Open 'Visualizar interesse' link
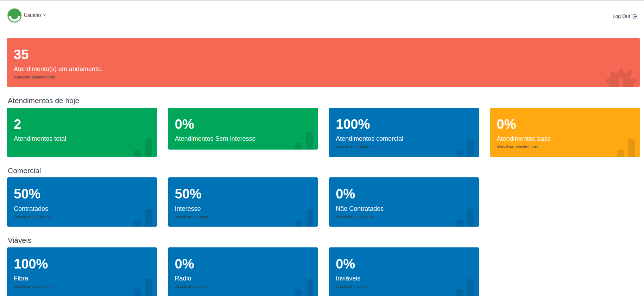Viewport: 644px width, 303px height. pos(191,216)
